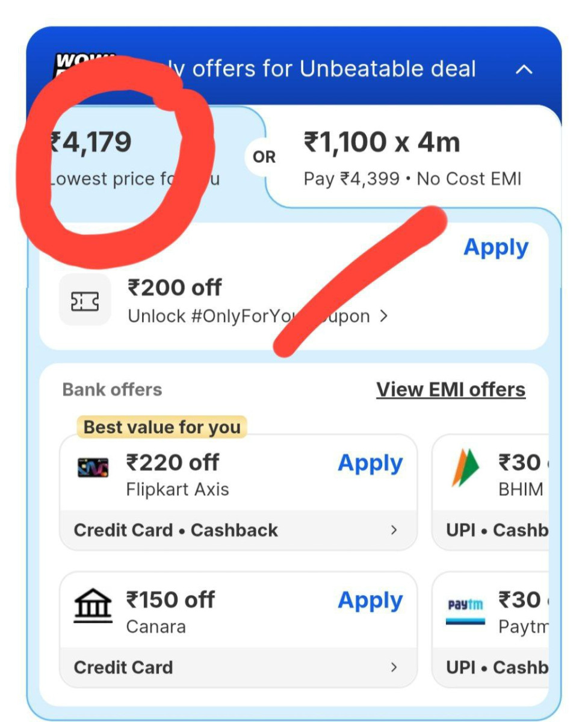The width and height of the screenshot is (588, 722).
Task: Tap the Flipkart Axis card icon
Action: pyautogui.click(x=93, y=467)
